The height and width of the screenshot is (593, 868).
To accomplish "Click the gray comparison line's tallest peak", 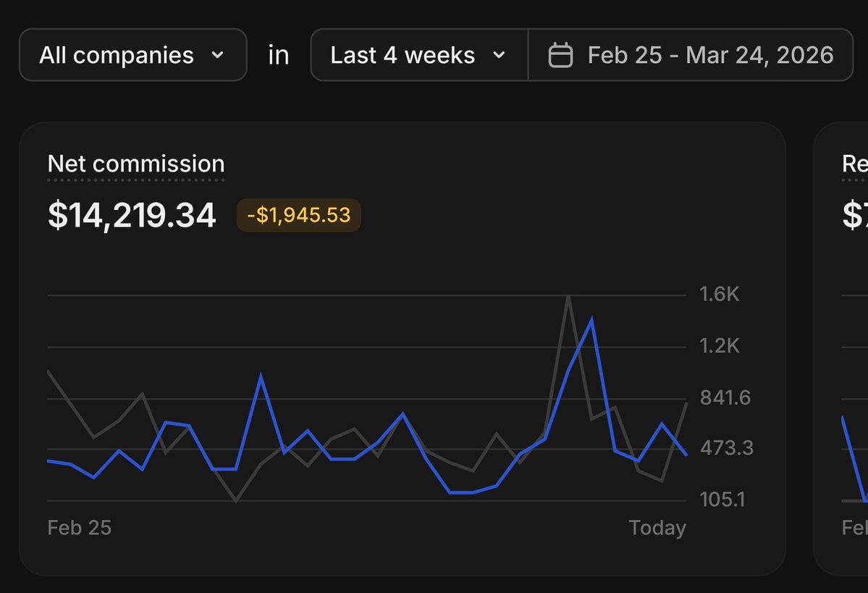I will tap(568, 298).
